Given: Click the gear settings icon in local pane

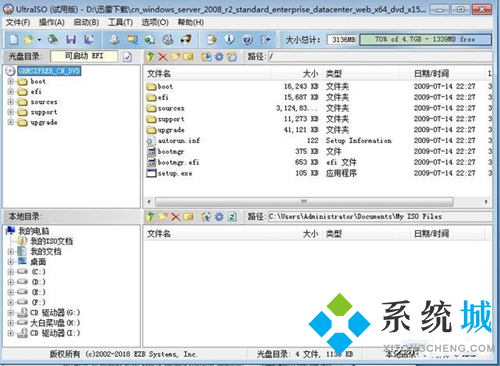Looking at the screenshot, I should pos(219,217).
